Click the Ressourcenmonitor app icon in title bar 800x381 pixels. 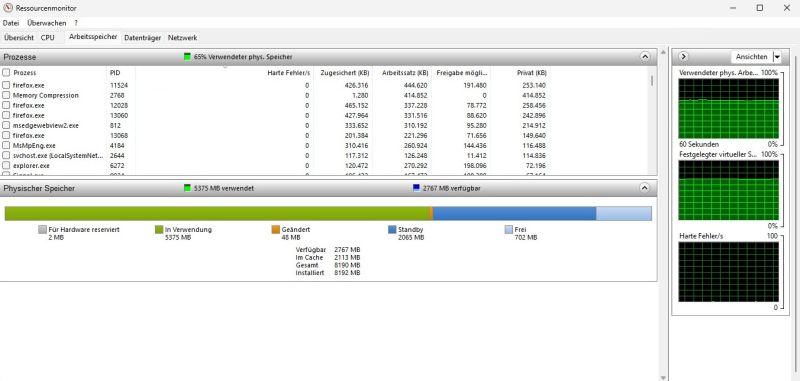click(8, 8)
